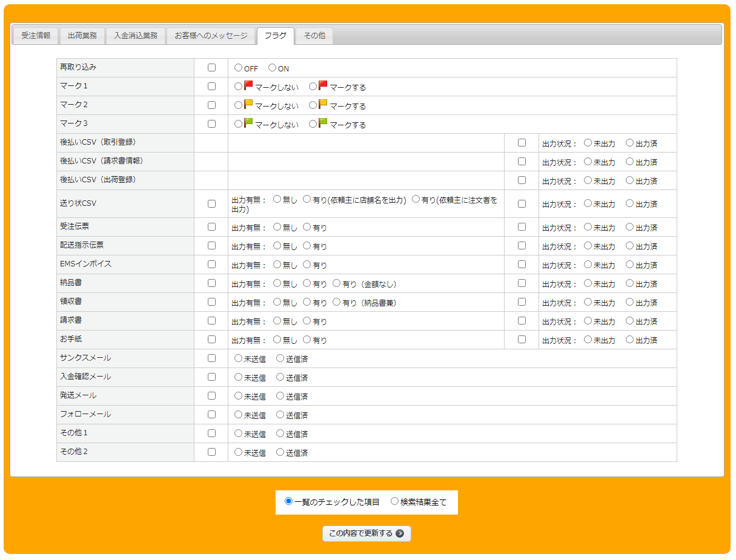Select 検索結果全て radio option

coord(394,501)
